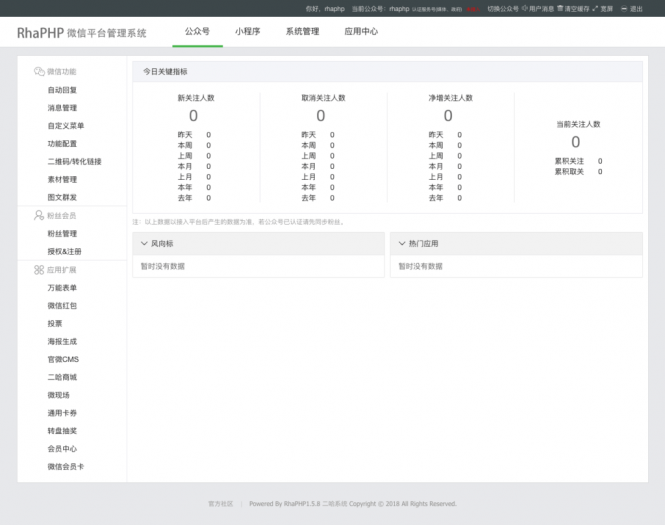665x525 pixels.
Task: Click the 累积取关 label
Action: pyautogui.click(x=569, y=172)
